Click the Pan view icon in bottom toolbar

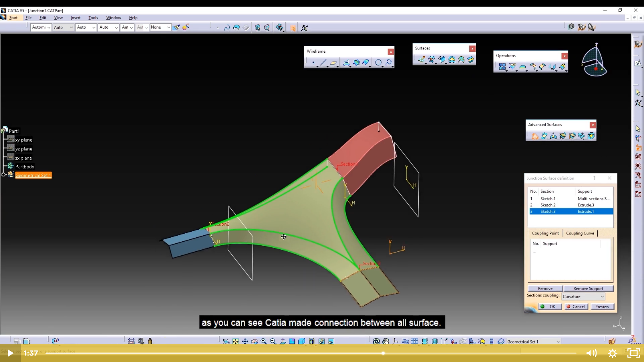pyautogui.click(x=245, y=341)
